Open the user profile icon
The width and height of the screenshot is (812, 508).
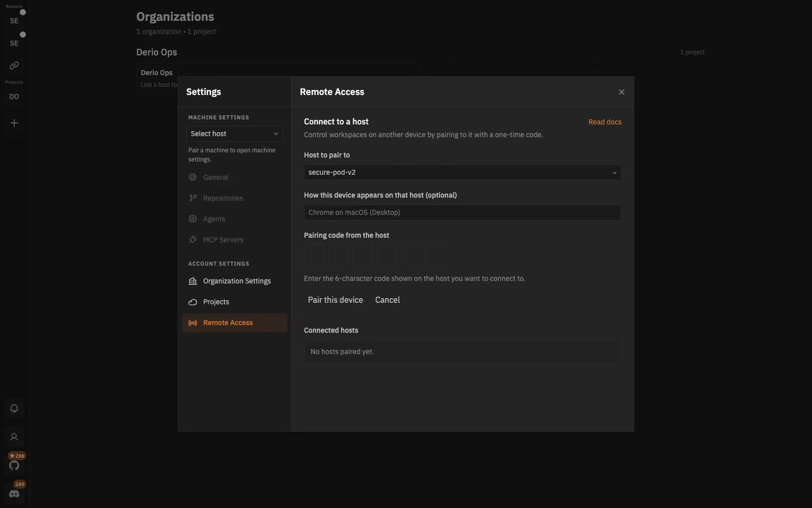tap(14, 437)
